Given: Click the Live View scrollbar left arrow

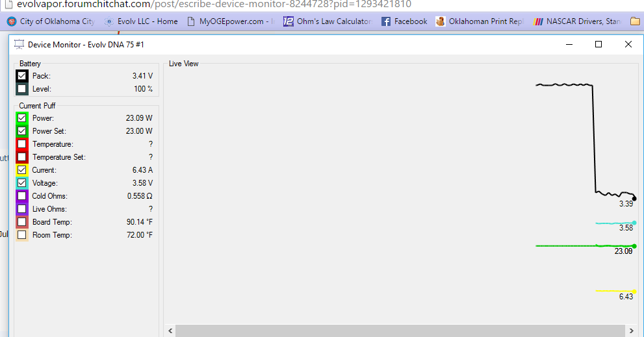Looking at the screenshot, I should click(x=170, y=331).
